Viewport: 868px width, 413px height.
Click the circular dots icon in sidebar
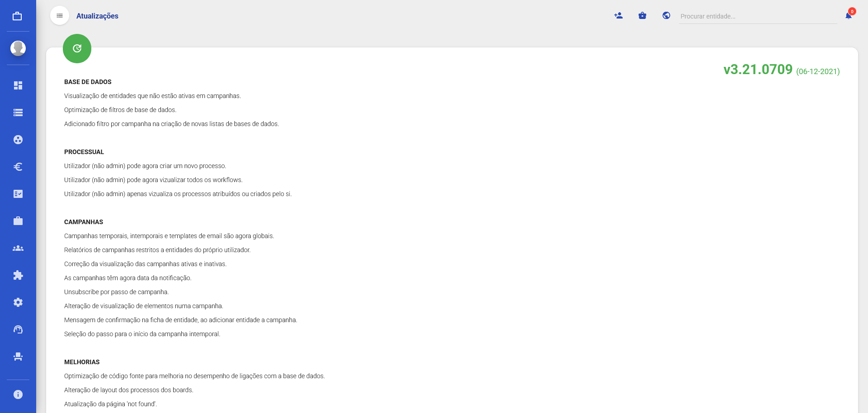coord(18,140)
